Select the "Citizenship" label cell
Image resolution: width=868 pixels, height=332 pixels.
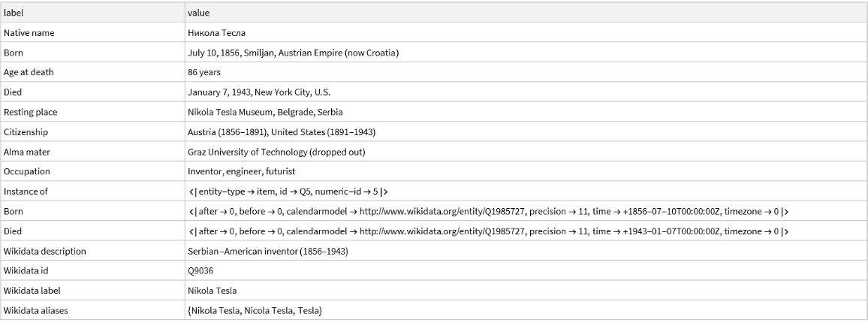click(x=26, y=132)
